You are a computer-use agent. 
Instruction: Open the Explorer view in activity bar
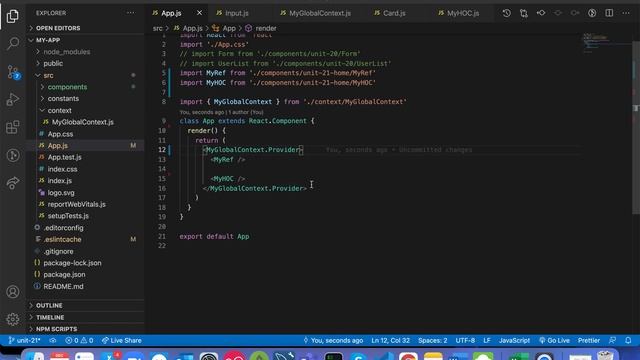[13, 16]
